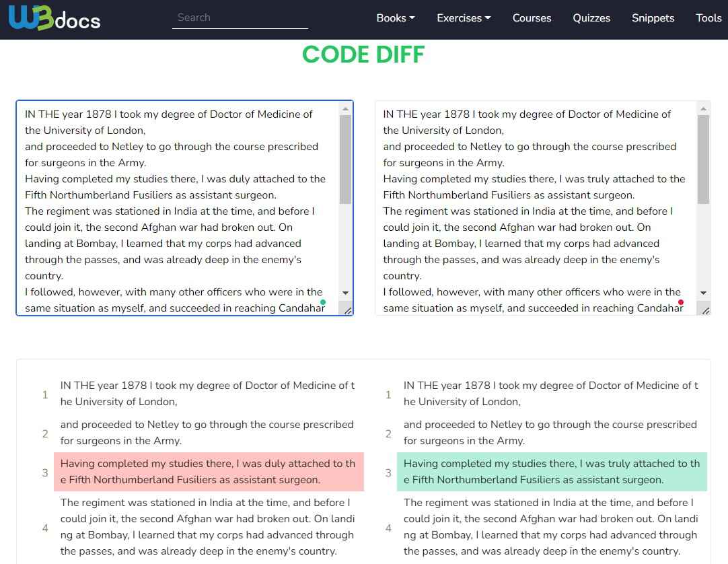Click the resize grip of the left editor
728x564 pixels.
pos(349,311)
